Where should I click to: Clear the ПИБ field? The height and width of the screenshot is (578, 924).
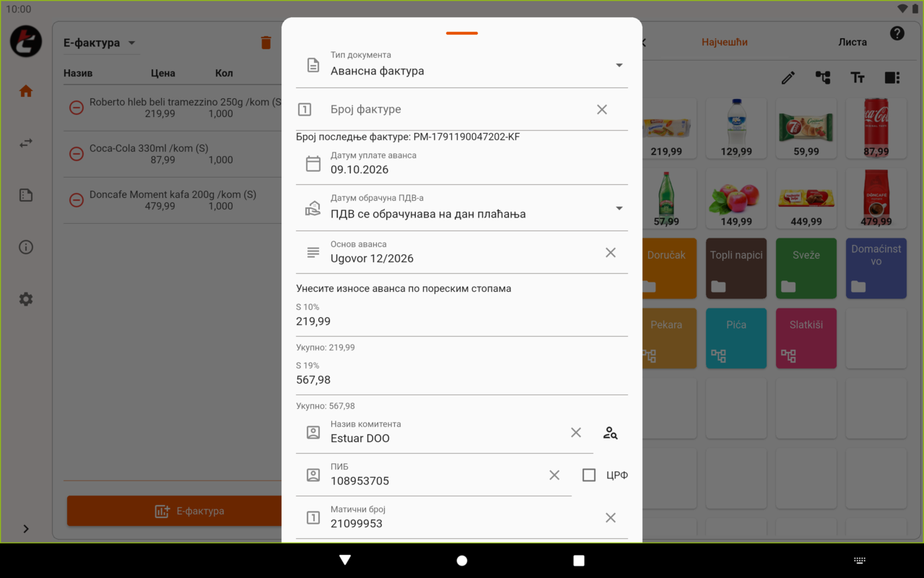554,475
